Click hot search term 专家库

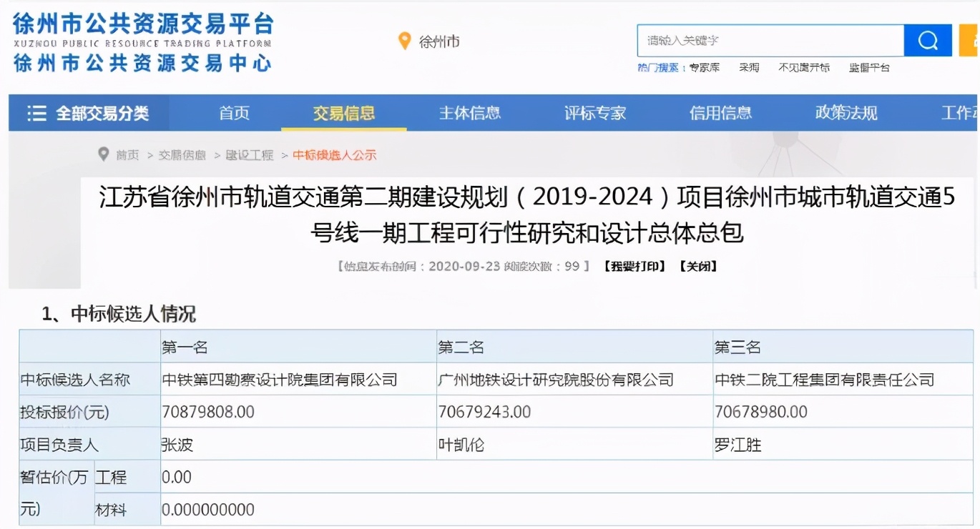tap(704, 68)
